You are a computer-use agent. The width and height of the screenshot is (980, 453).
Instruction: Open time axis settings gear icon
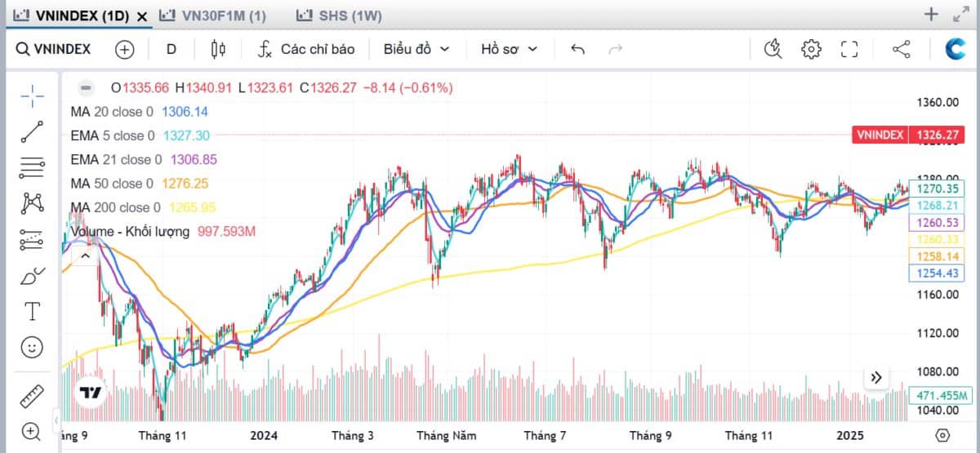[x=943, y=435]
